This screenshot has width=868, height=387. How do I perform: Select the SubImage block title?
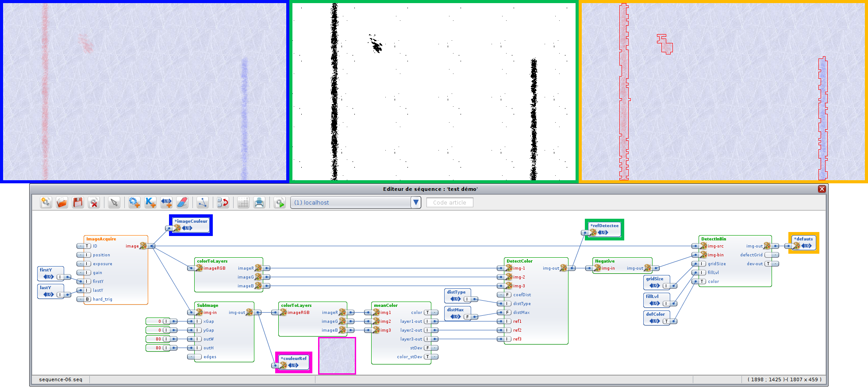pyautogui.click(x=207, y=305)
